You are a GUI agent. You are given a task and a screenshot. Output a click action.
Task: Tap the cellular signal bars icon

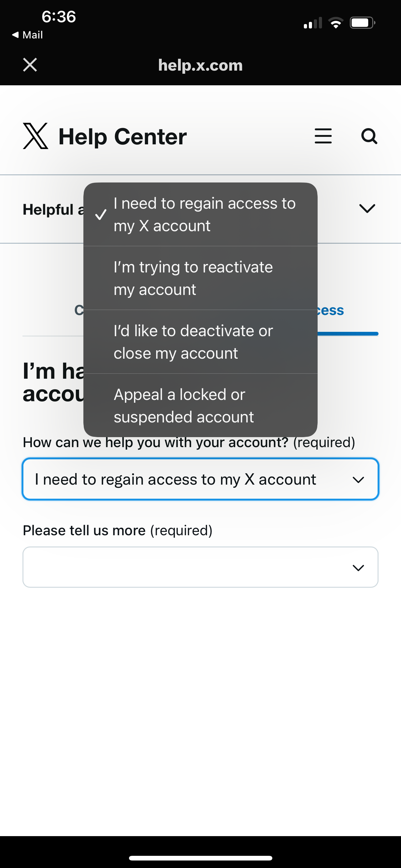click(313, 23)
